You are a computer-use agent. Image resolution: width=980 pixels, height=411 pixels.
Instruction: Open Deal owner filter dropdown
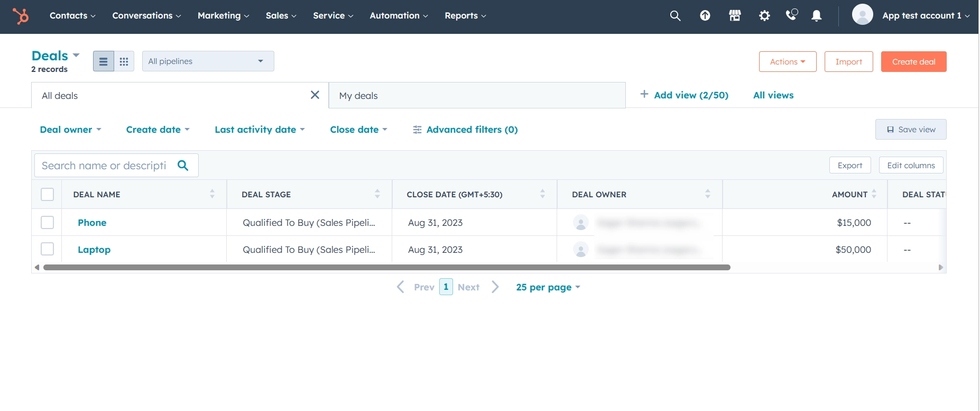coord(70,130)
